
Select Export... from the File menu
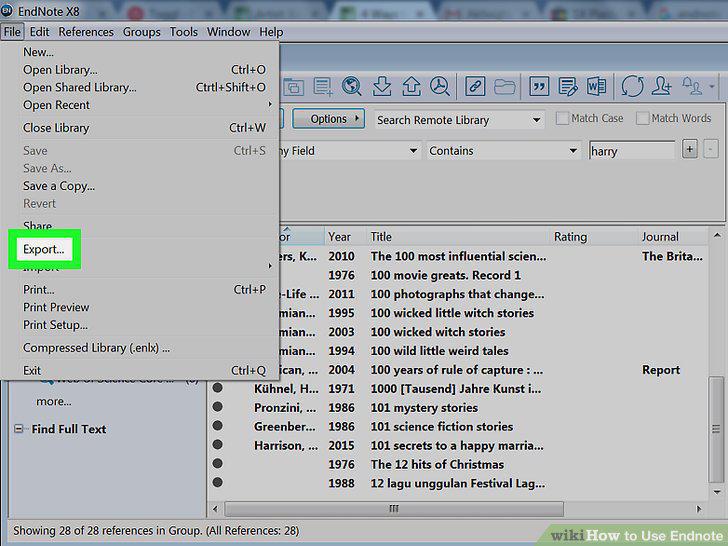(44, 249)
